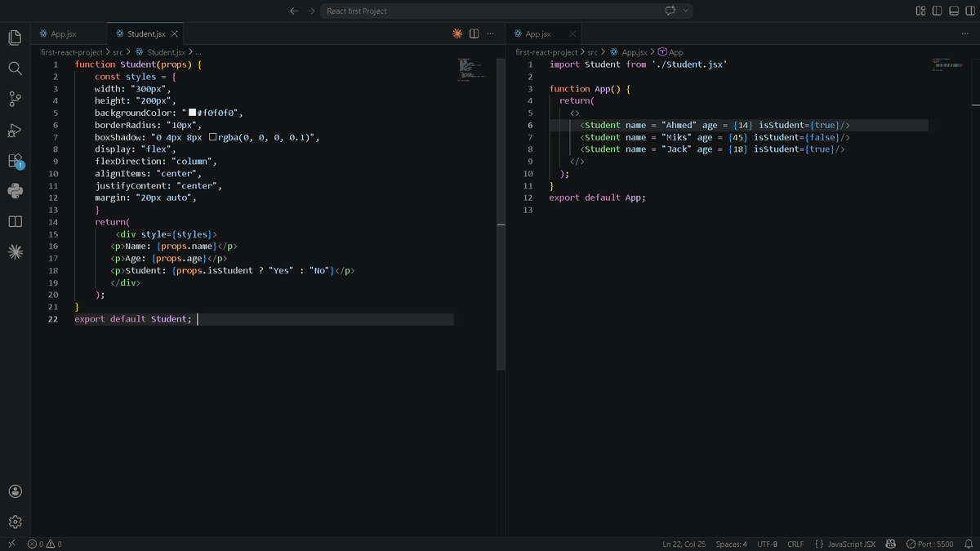Open notifications bell in status bar

pos(969,544)
